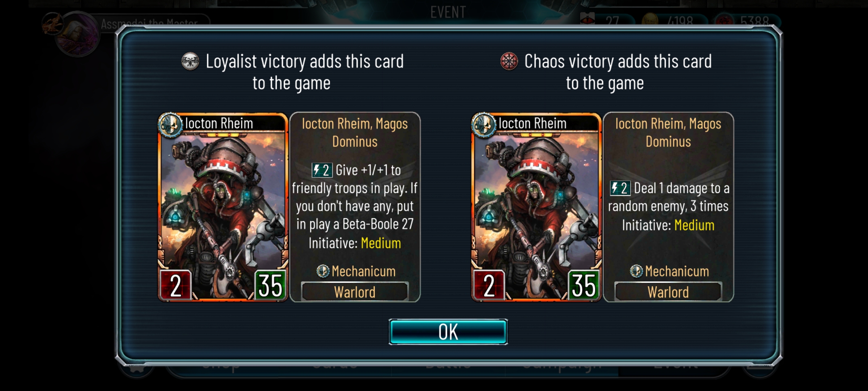
Task: Click the Chaos star emblem icon
Action: (x=509, y=62)
